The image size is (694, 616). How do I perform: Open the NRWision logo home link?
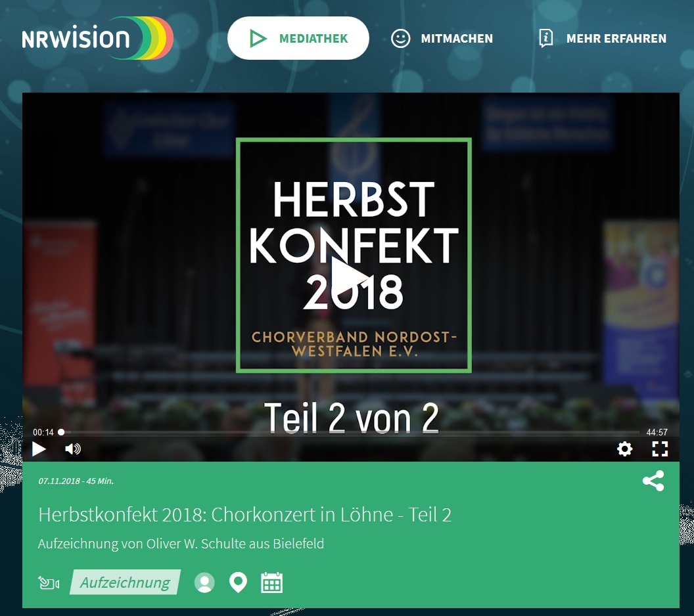(x=97, y=38)
